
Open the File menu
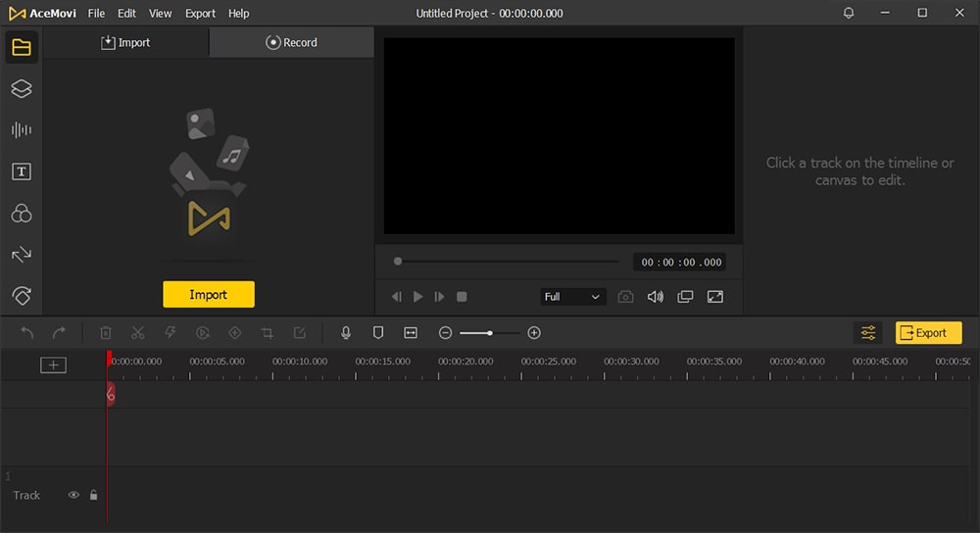(x=96, y=13)
